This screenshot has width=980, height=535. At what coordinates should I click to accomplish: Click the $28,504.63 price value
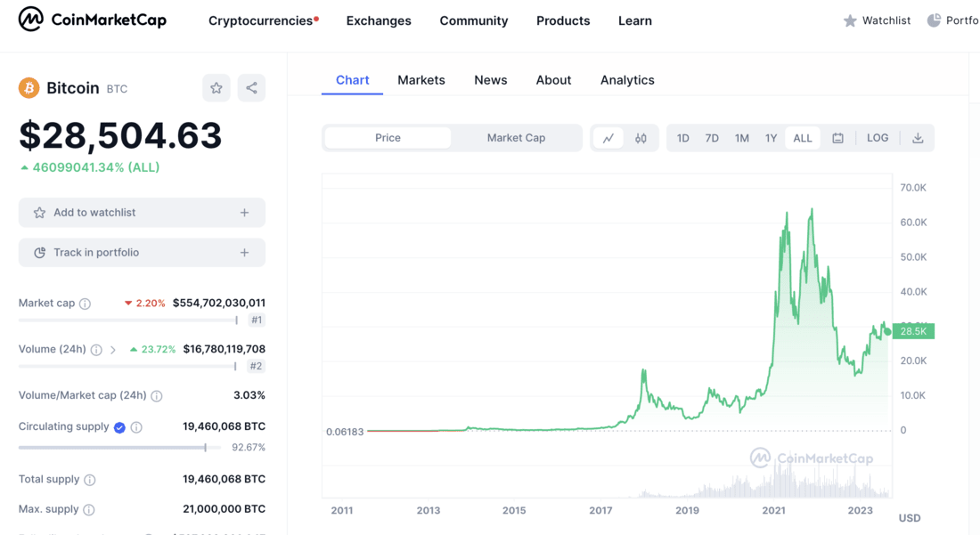point(120,135)
